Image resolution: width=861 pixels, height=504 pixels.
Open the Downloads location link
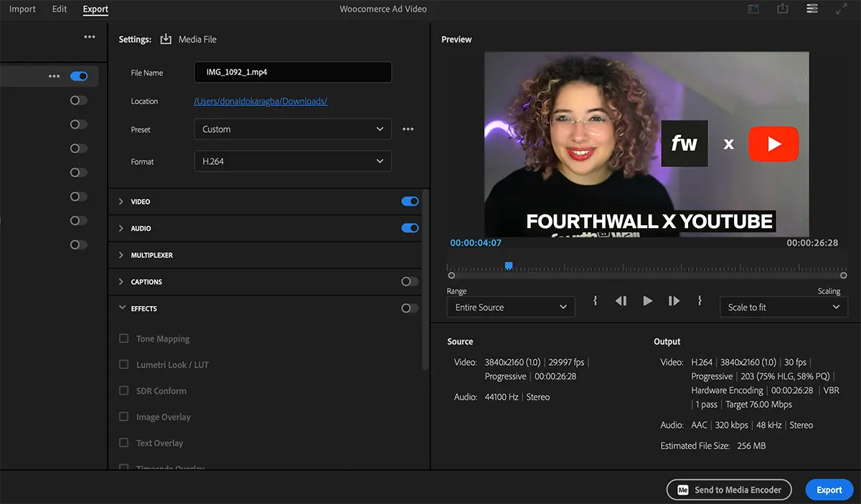pos(260,101)
